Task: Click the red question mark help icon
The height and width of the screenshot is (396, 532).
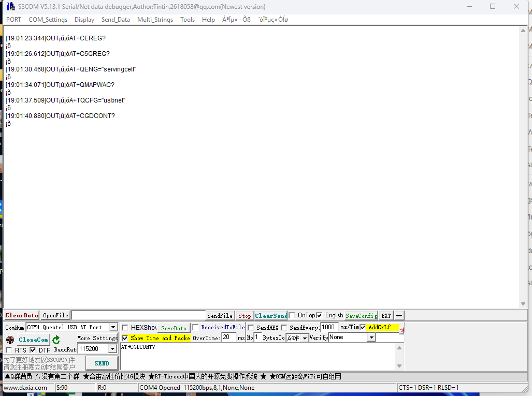Action: coord(401,330)
